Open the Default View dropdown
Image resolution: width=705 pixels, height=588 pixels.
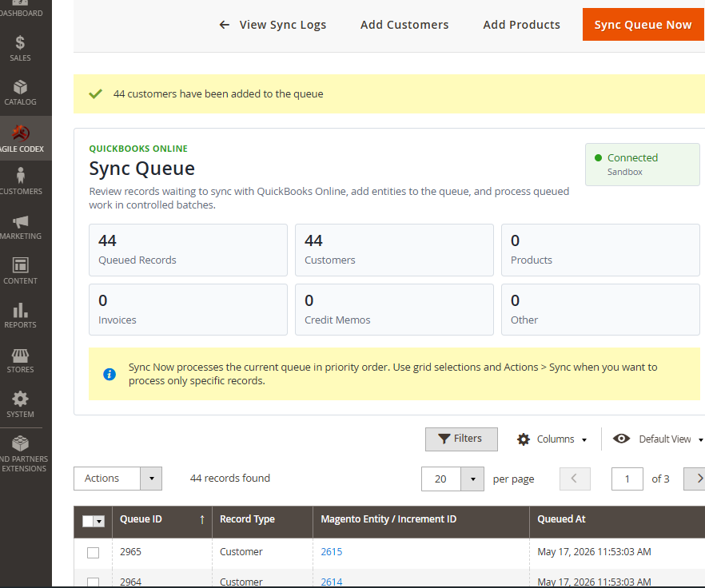point(658,439)
